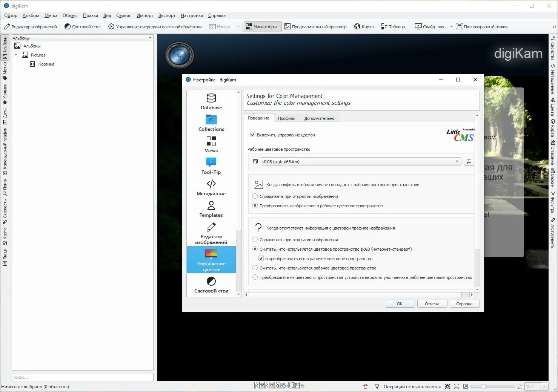
Task: Collapse the Pictures album tree node
Action: click(16, 55)
